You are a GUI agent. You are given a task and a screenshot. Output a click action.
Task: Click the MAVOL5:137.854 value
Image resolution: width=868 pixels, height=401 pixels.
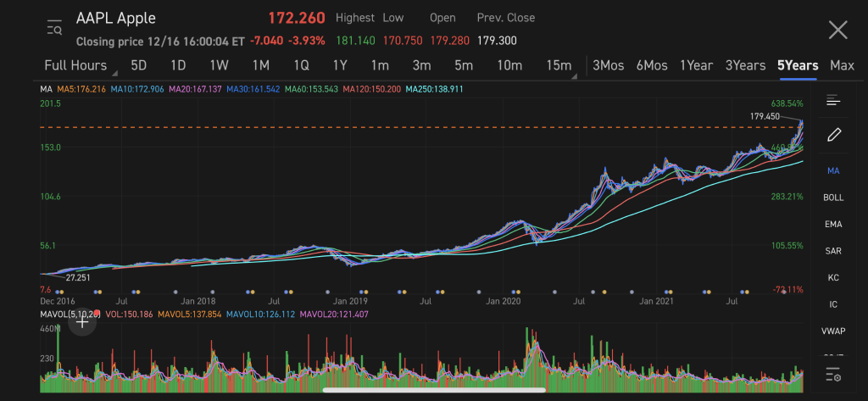click(x=189, y=315)
